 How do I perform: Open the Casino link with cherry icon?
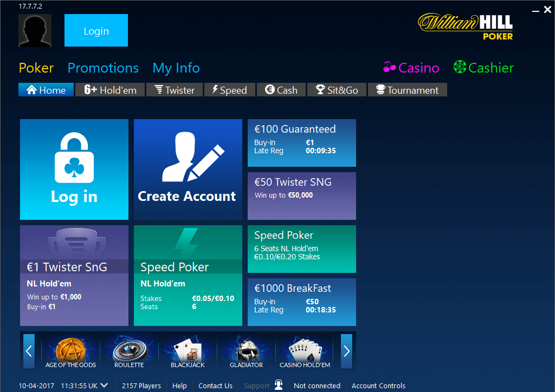pos(411,68)
